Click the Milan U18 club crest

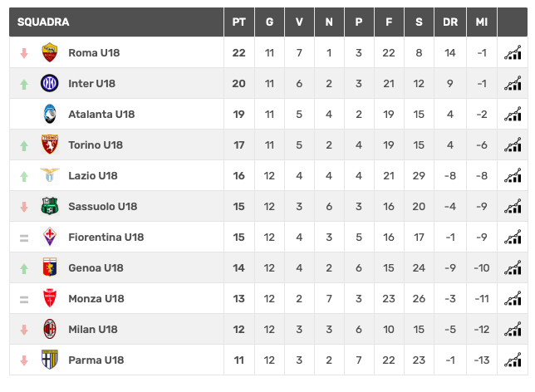coord(50,329)
